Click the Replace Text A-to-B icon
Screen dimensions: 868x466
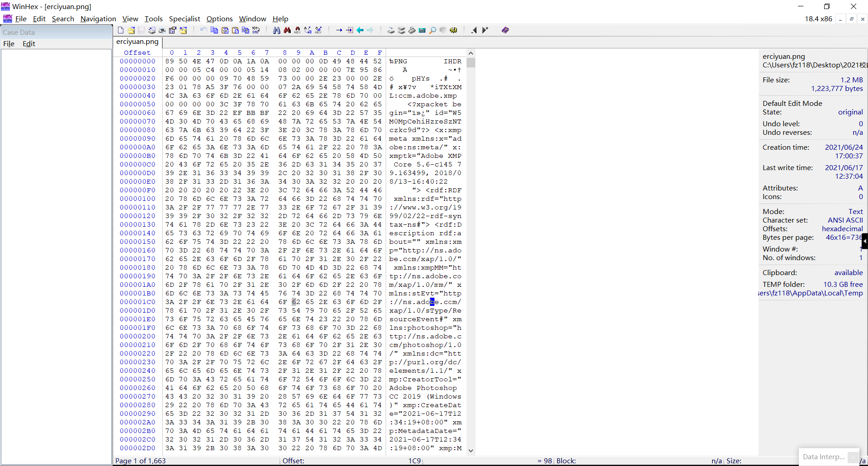[x=308, y=30]
